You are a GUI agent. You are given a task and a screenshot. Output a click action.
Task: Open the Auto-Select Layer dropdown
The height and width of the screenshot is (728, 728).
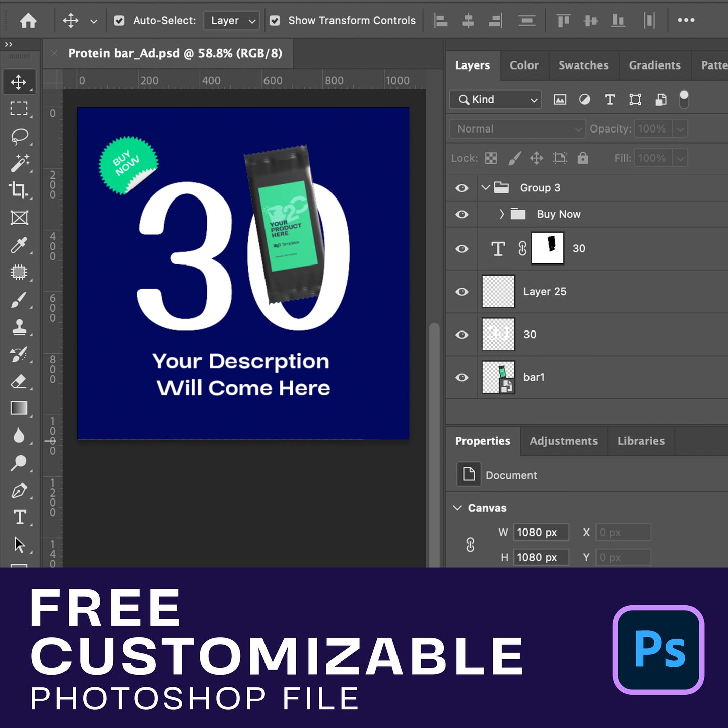tap(232, 21)
